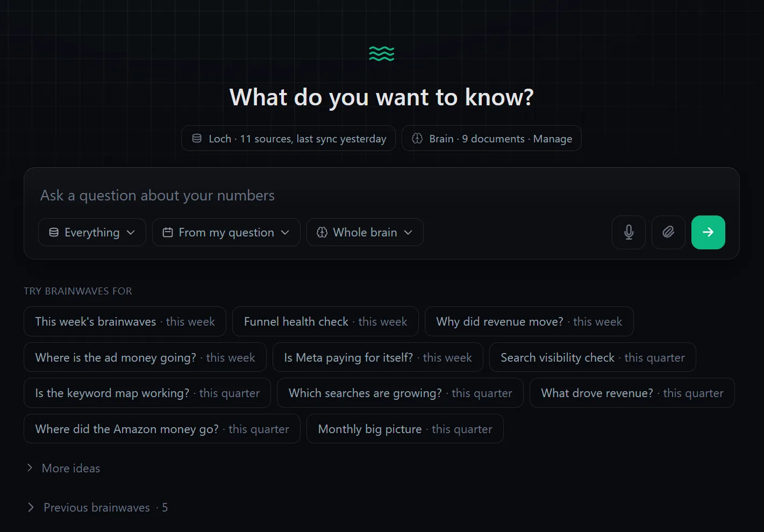Select This week's brainwaves suggestion
The width and height of the screenshot is (764, 532).
125,321
